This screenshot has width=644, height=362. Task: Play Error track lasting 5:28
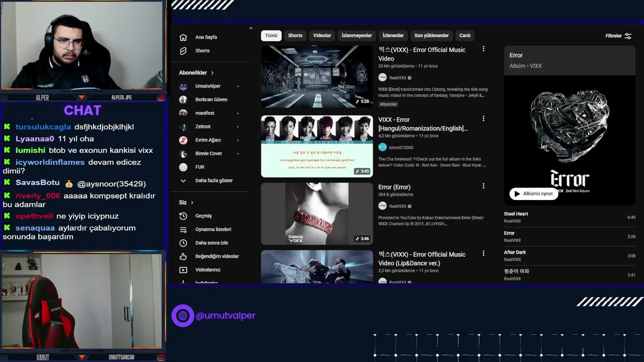pos(570,236)
